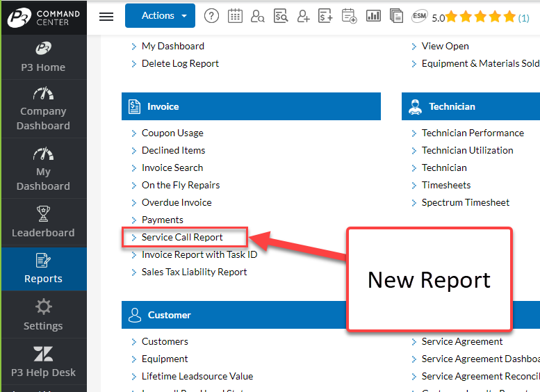Viewport: 540px width, 392px height.
Task: Click the Invoice section header
Action: pyautogui.click(x=251, y=106)
